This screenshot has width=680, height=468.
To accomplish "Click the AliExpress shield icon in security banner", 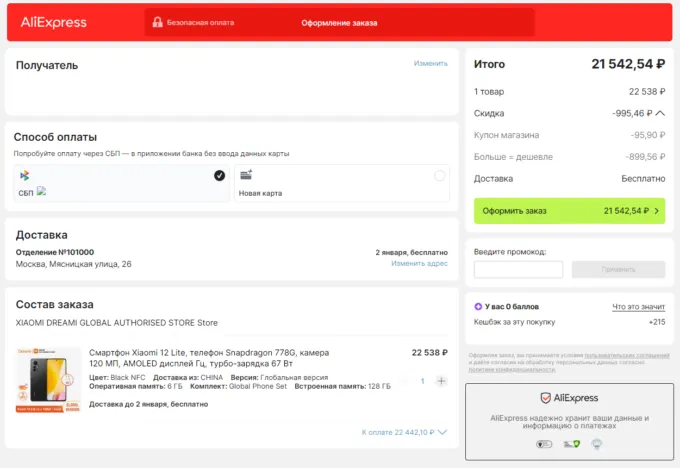I will point(545,398).
